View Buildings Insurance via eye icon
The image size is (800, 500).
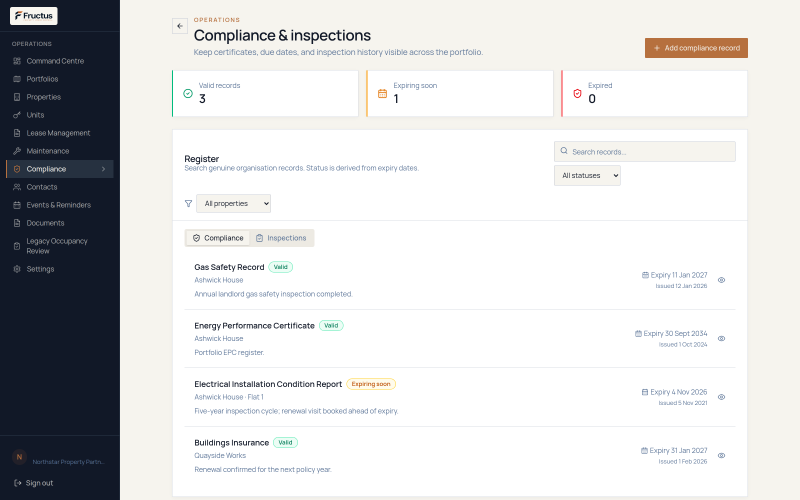pos(721,456)
